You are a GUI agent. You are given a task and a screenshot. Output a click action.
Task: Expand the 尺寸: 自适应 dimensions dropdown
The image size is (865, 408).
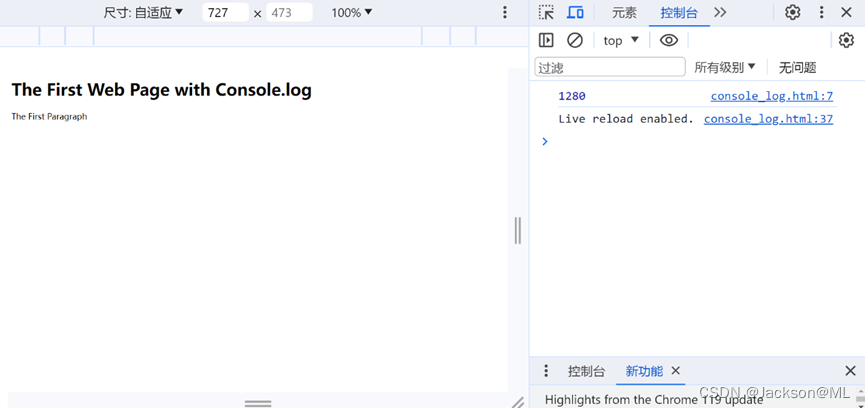[x=144, y=13]
